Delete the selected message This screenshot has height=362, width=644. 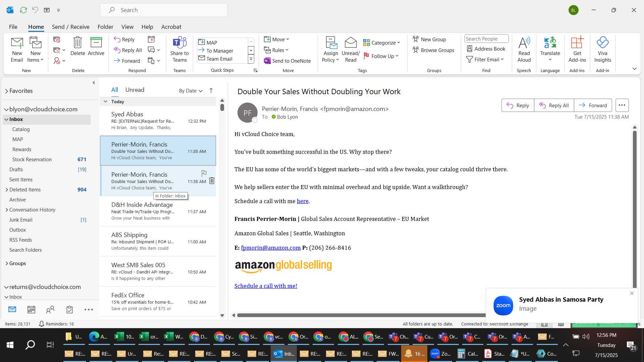77,46
